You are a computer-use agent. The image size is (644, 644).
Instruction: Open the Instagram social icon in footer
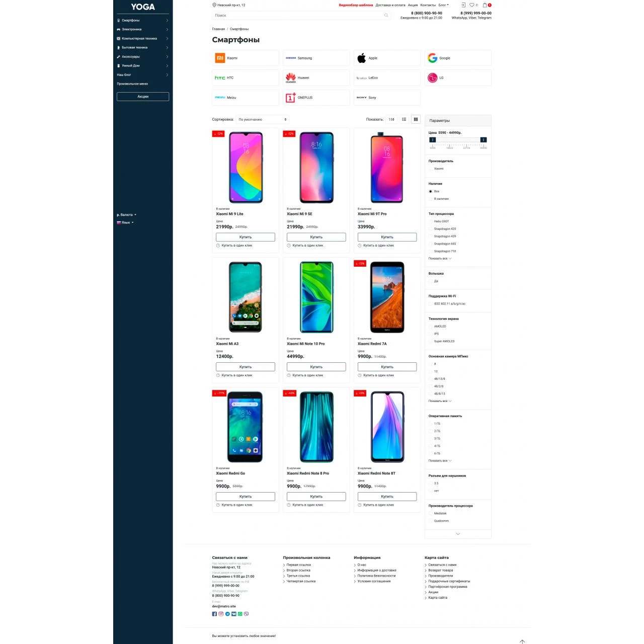[x=221, y=614]
